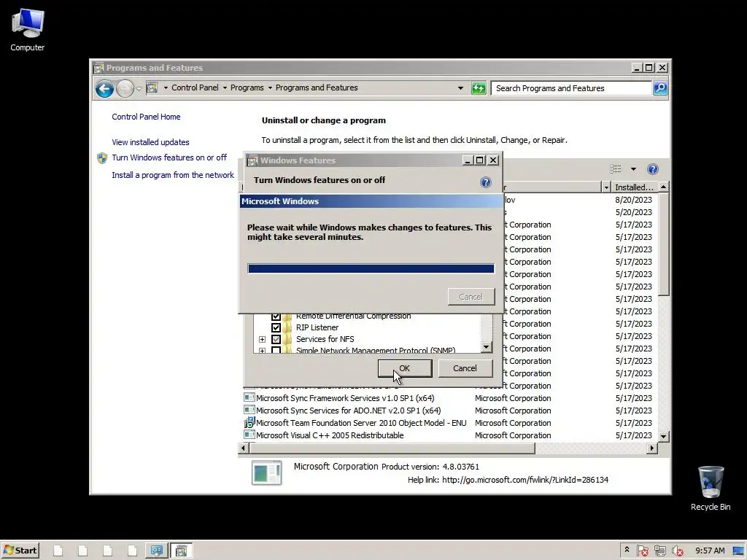The width and height of the screenshot is (747, 560).
Task: Click the program list scroll-down arrow
Action: coord(663,436)
